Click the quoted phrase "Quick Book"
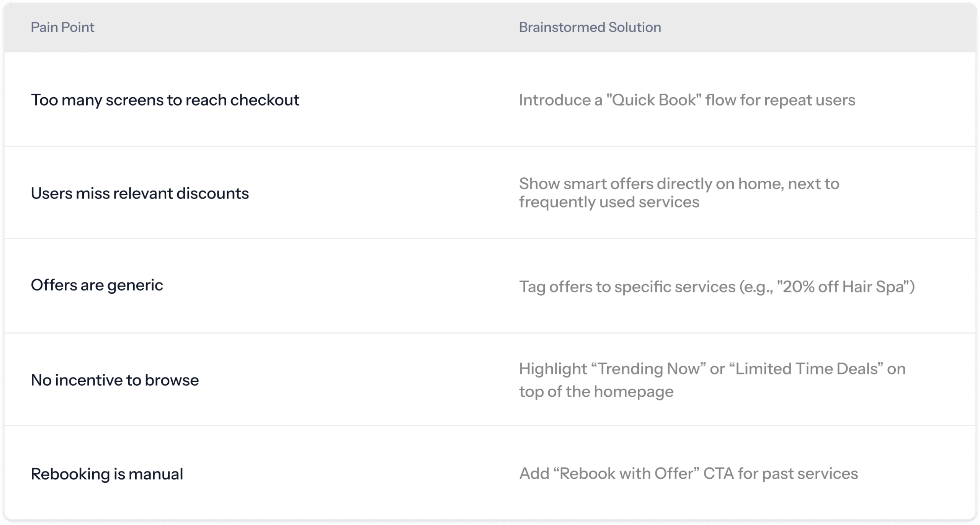The width and height of the screenshot is (980, 525). point(654,100)
